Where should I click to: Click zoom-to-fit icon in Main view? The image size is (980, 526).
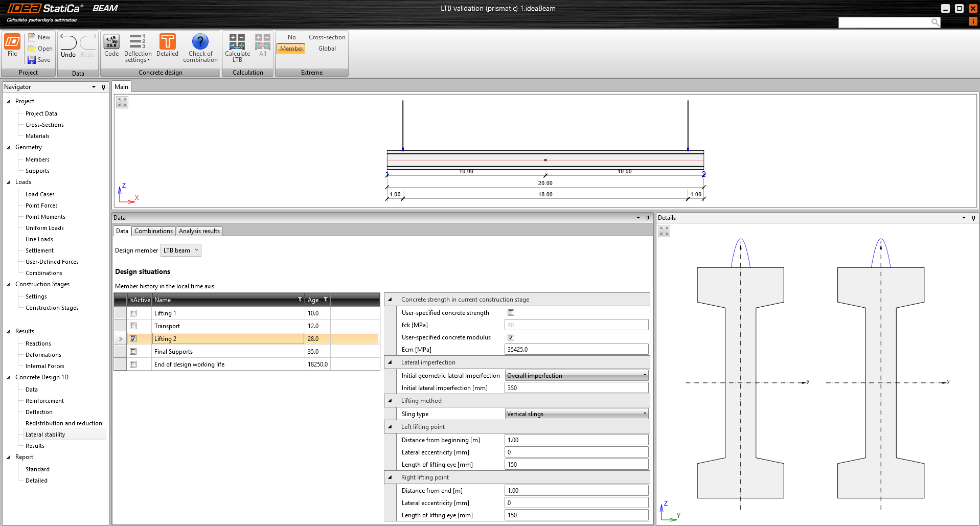(122, 102)
